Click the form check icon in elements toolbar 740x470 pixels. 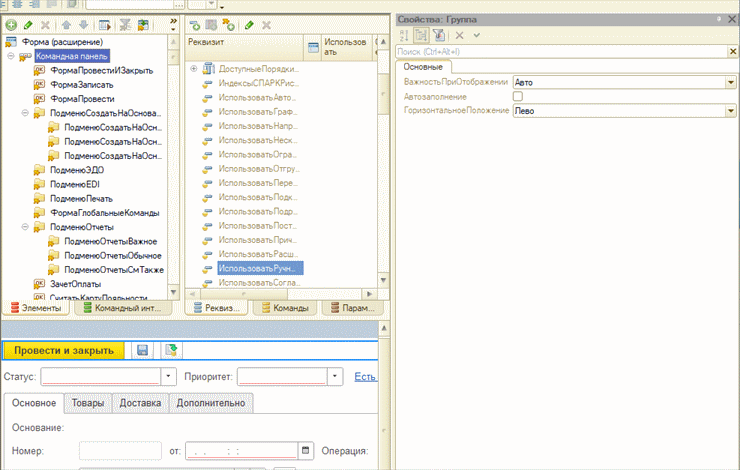coord(105,25)
